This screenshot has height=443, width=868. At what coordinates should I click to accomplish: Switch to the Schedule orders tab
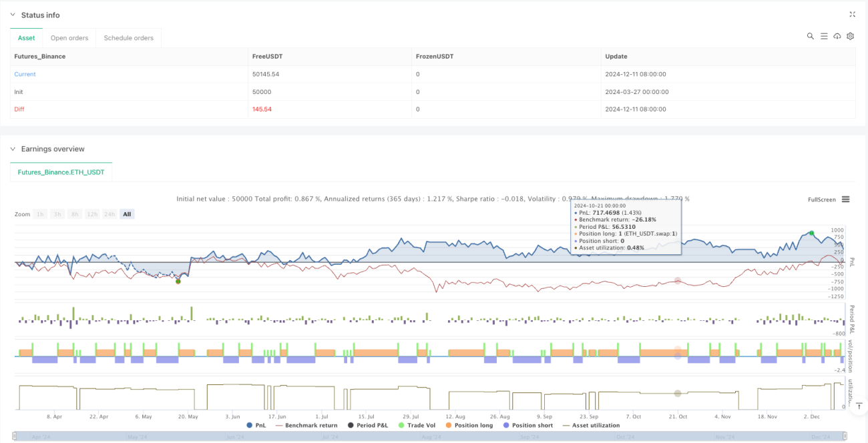(x=128, y=38)
